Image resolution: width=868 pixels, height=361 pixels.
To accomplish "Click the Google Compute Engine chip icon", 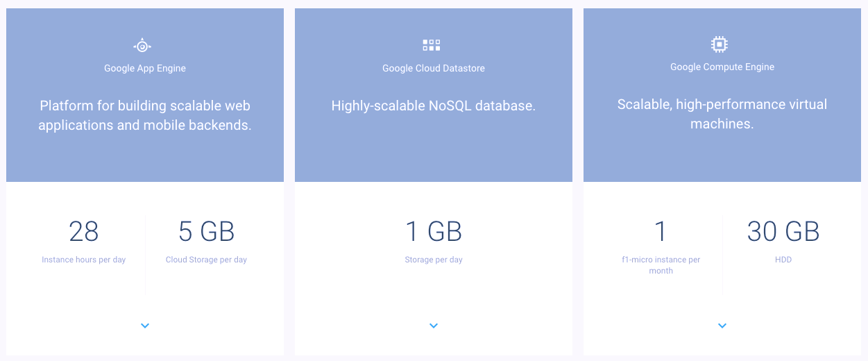I will click(720, 45).
